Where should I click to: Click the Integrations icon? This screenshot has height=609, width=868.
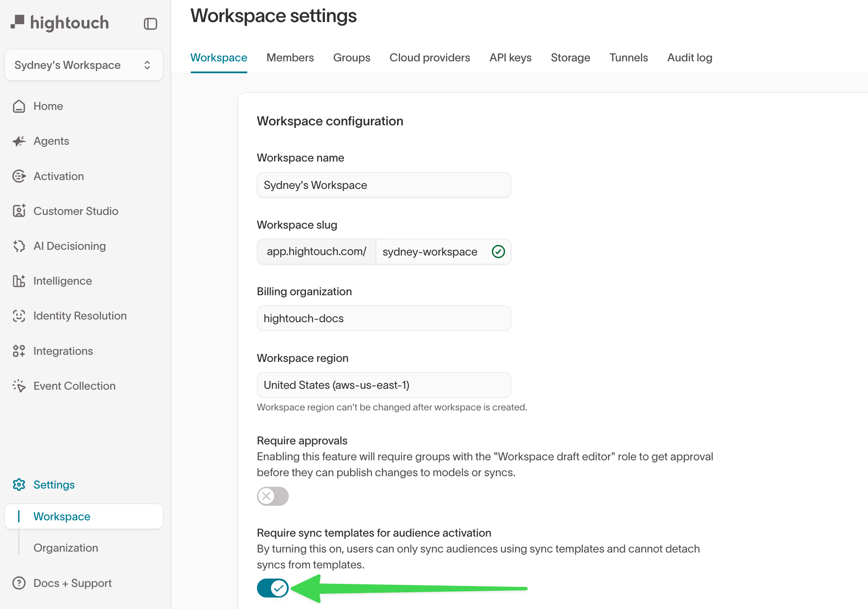19,351
